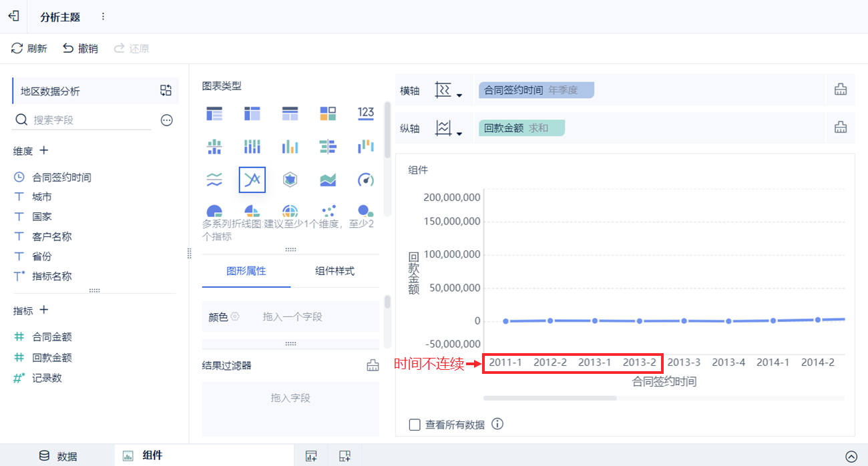
Task: Switch to the 数据 bottom tab
Action: click(57, 457)
